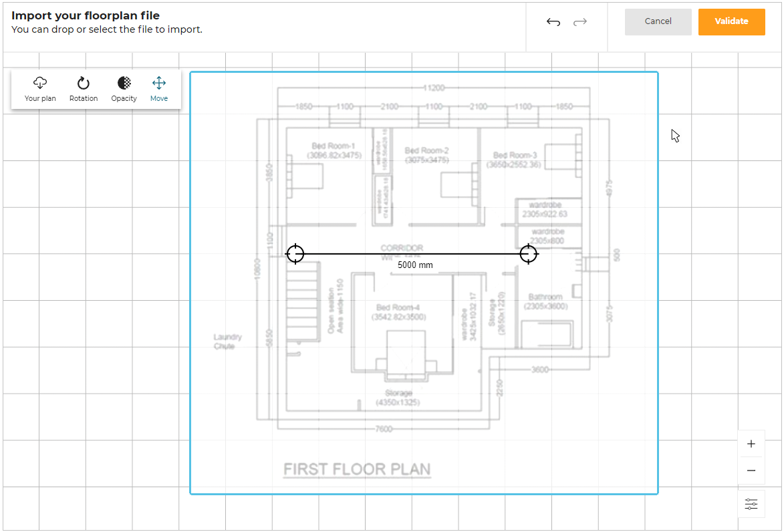Click the Storage (4350x1325) label
Screen dimensions: 784x532
point(398,398)
